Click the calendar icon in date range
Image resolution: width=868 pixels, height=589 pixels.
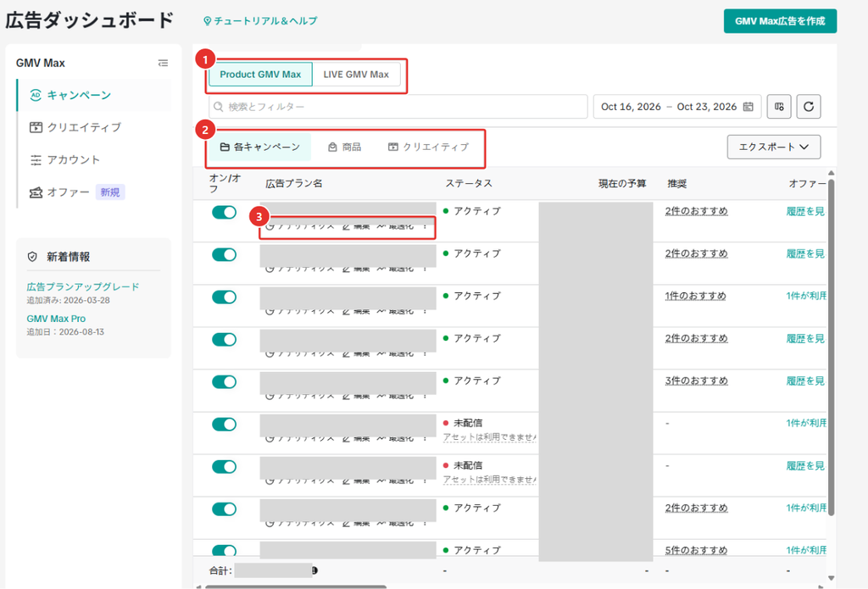click(748, 106)
